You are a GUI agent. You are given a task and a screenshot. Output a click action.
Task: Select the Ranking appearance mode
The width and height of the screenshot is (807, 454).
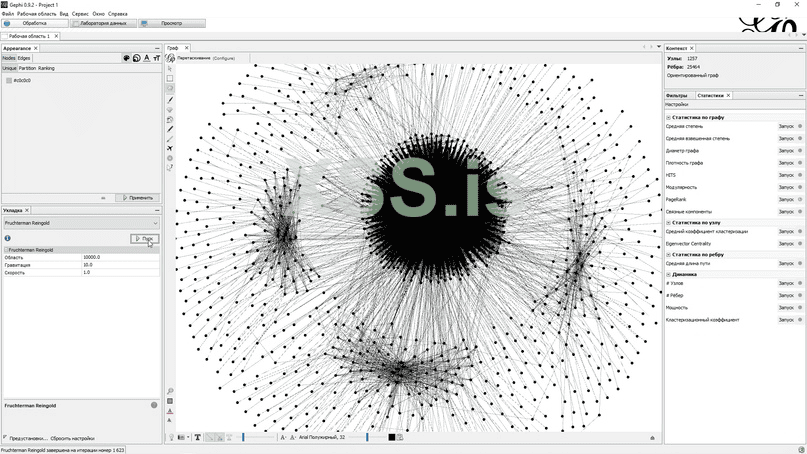point(46,68)
